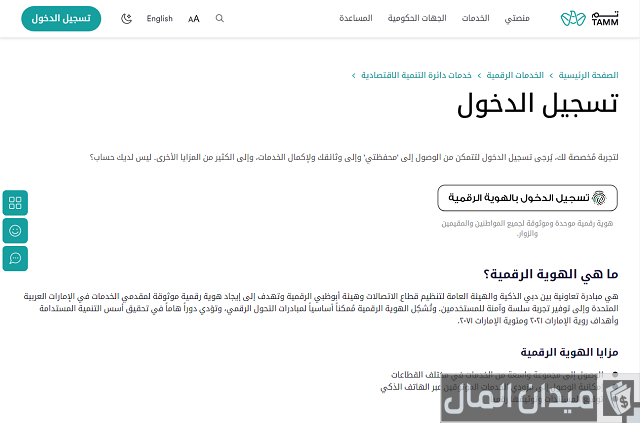Open the grid services side widget

point(15,203)
